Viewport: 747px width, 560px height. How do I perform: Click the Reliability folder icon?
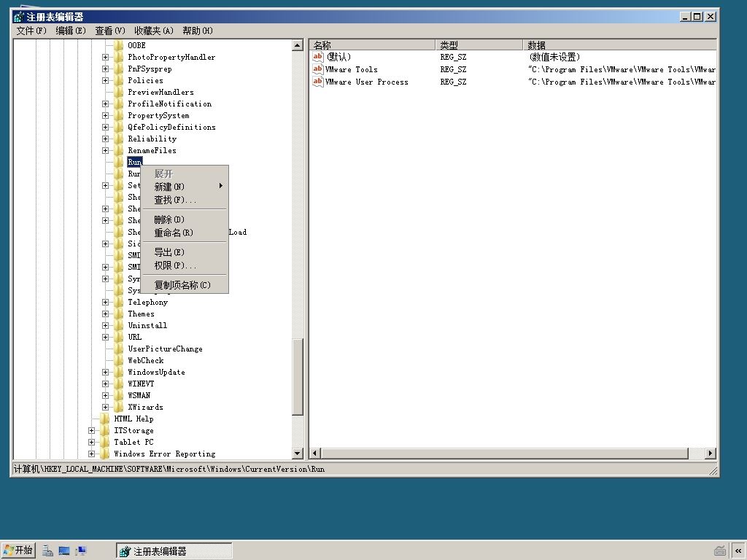click(x=119, y=139)
